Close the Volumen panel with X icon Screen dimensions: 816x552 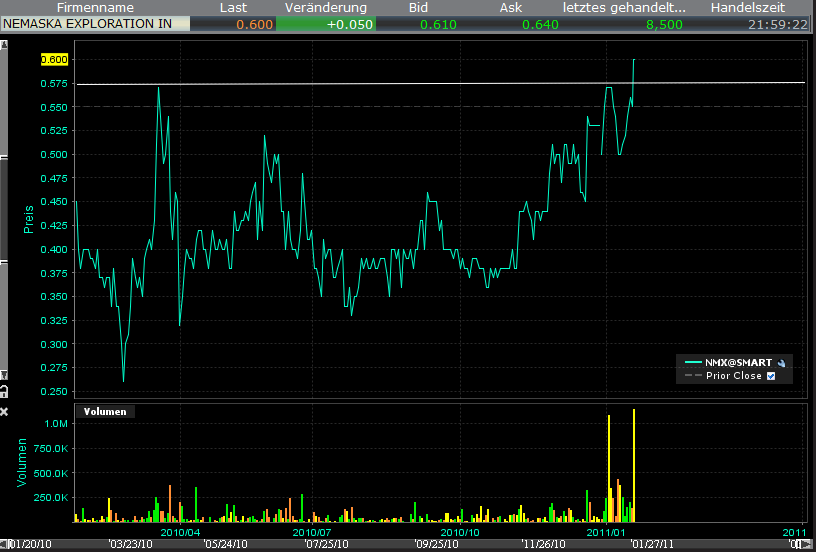pos(4,411)
